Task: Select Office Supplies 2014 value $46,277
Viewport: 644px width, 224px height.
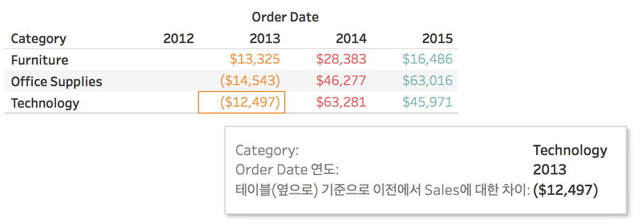Action: pos(341,80)
